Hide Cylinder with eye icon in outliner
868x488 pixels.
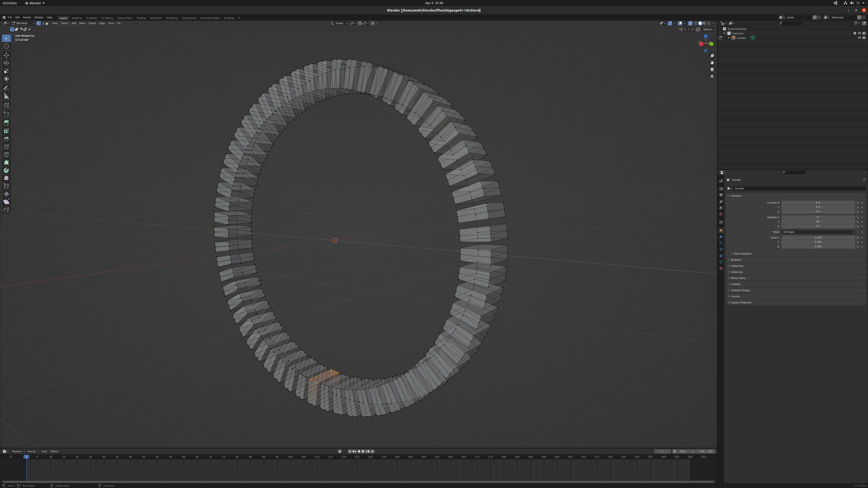click(859, 38)
